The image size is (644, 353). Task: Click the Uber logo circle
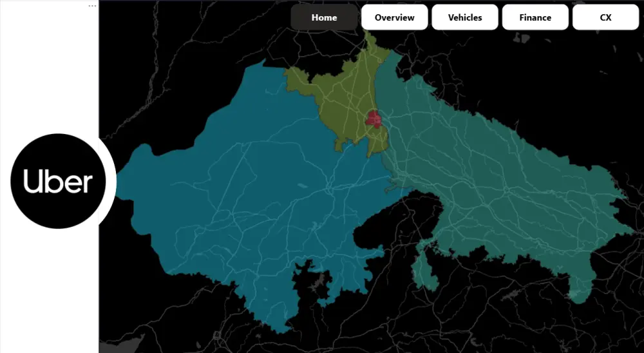58,181
